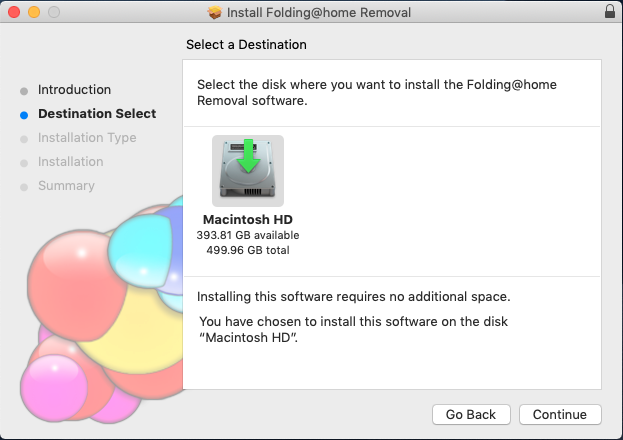623x440 pixels.
Task: Click the Installation Type step bullet
Action: tap(24, 139)
